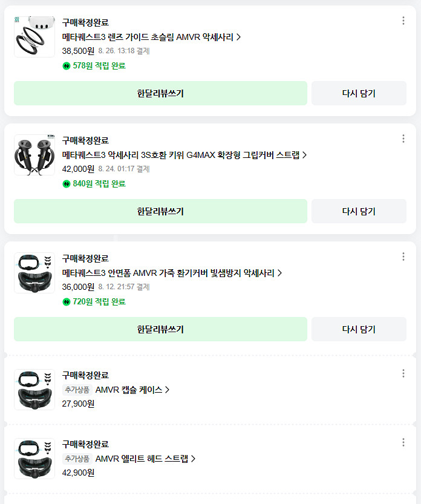Expand the AMVR 캡슐 케이스 title chevron
Image resolution: width=421 pixels, height=504 pixels.
point(169,390)
